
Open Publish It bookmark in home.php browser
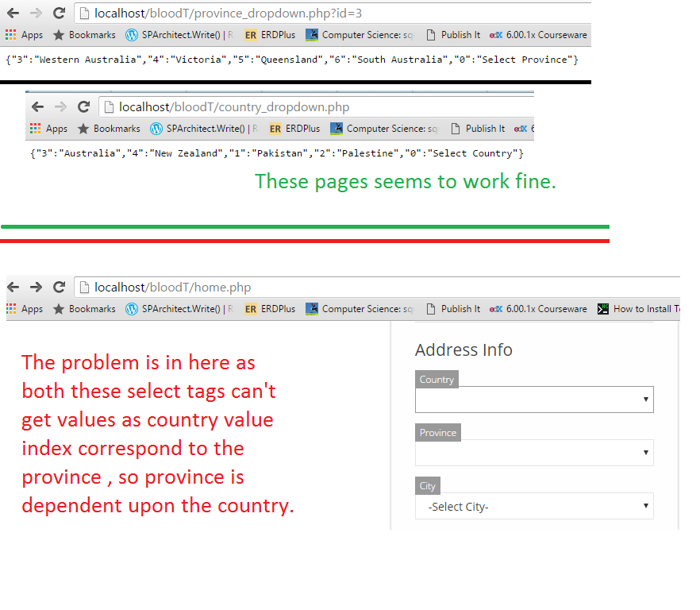click(454, 309)
